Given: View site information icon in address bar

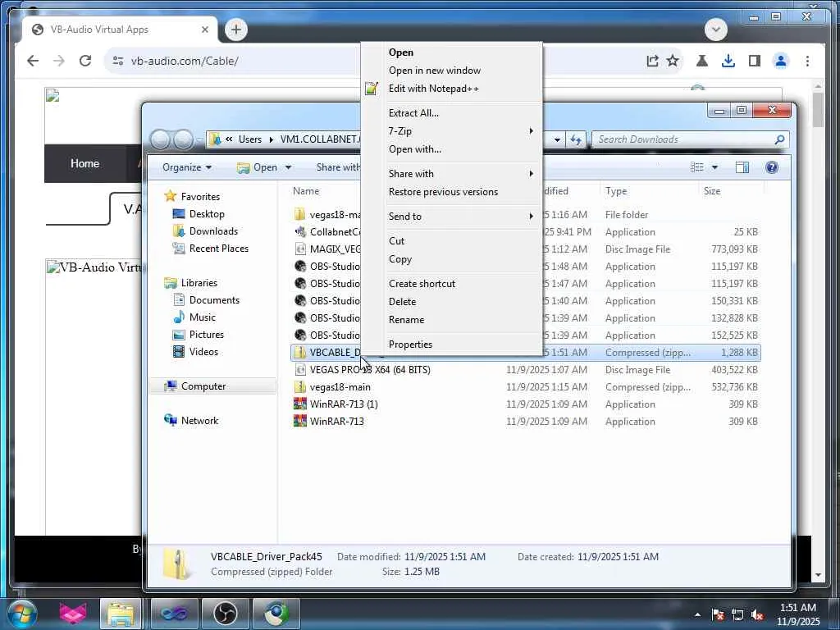Looking at the screenshot, I should pyautogui.click(x=118, y=61).
